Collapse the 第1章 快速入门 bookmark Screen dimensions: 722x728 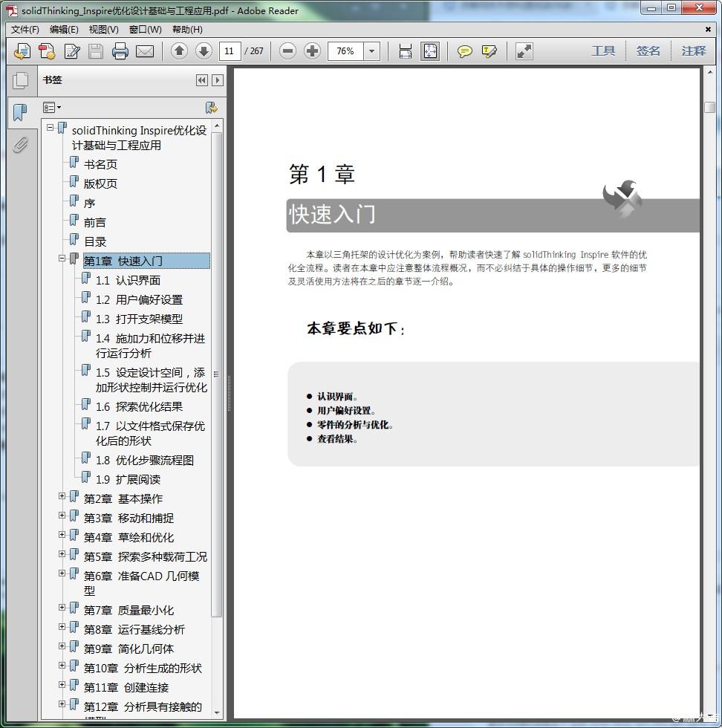(62, 259)
